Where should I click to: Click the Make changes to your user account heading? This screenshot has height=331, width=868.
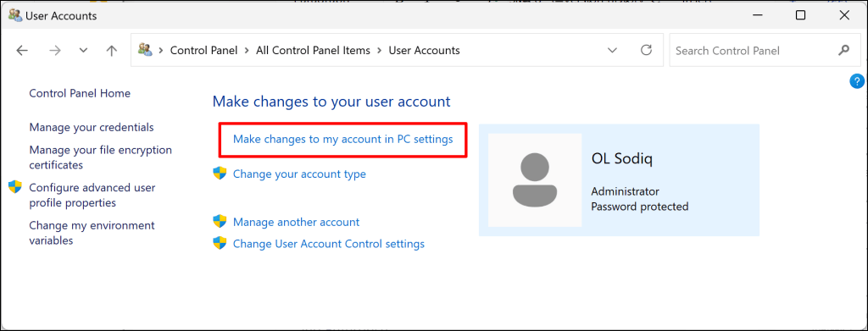click(331, 102)
